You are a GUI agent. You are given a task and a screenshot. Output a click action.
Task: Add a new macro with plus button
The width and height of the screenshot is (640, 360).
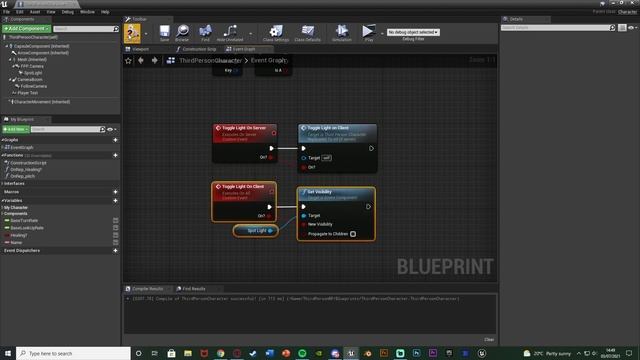(116, 192)
